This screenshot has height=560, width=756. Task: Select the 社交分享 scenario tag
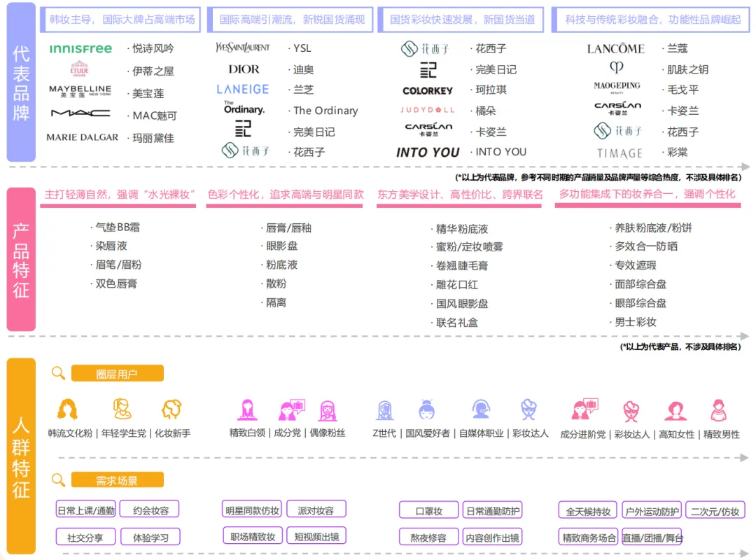click(86, 537)
